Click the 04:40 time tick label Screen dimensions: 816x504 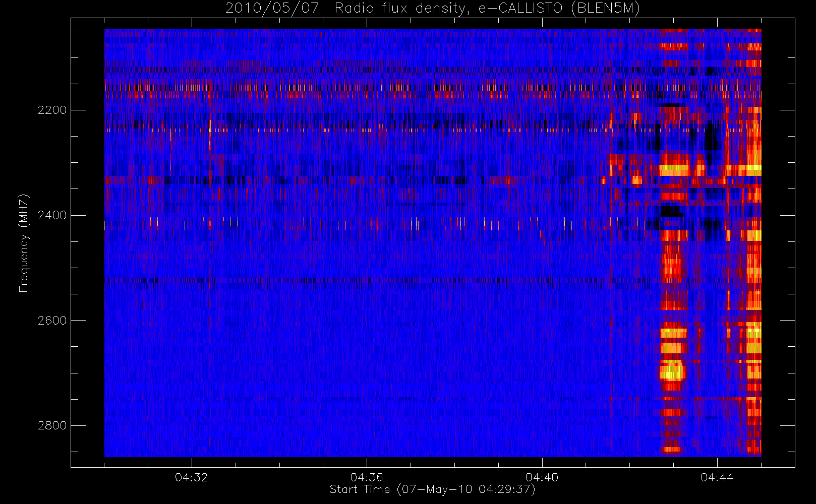542,477
